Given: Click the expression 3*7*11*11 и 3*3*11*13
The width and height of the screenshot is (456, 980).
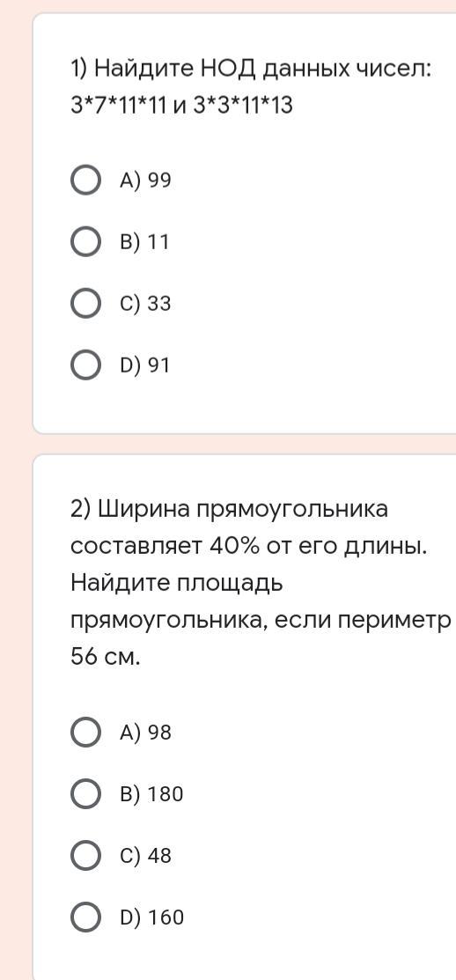Looking at the screenshot, I should click(181, 107).
